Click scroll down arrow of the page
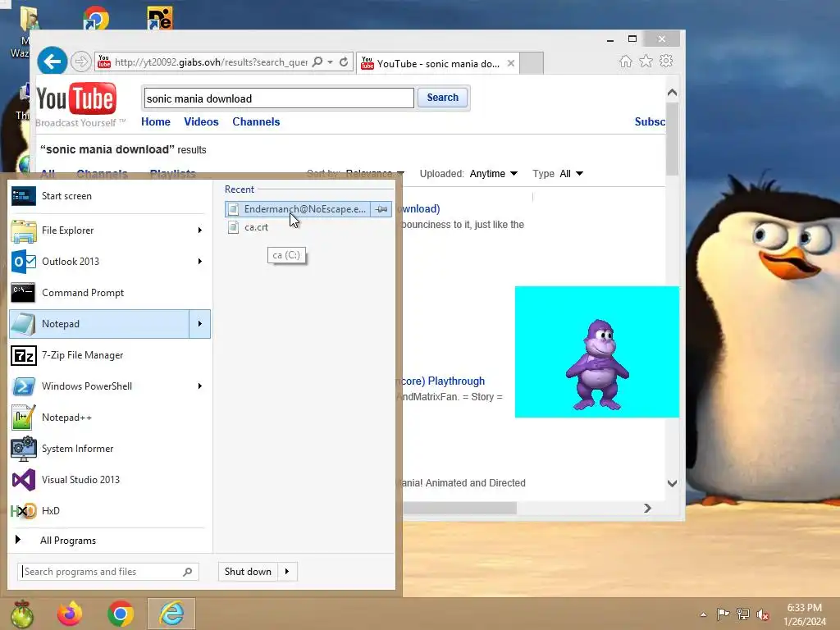The width and height of the screenshot is (840, 630). 673,483
